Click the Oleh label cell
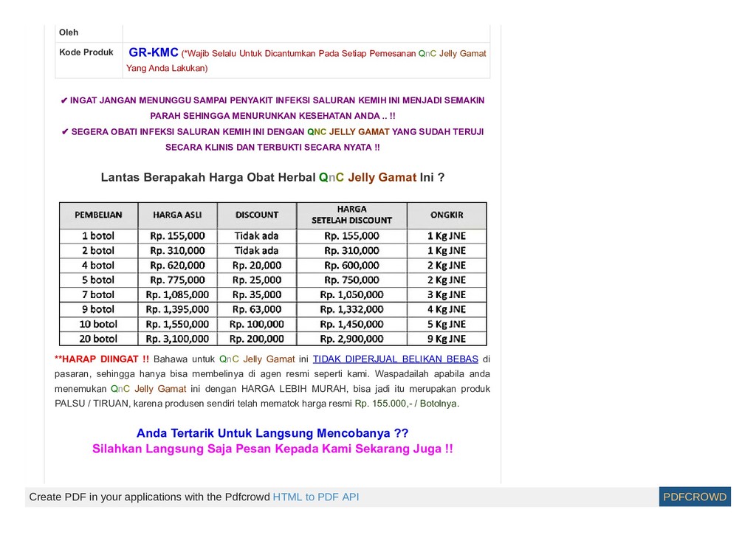The height and width of the screenshot is (535, 756). point(89,32)
